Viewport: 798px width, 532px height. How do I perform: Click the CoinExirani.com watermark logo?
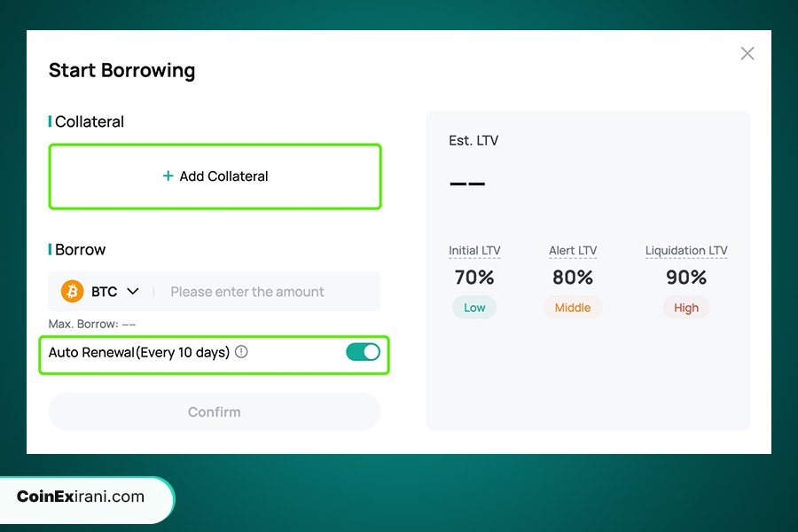tap(81, 497)
